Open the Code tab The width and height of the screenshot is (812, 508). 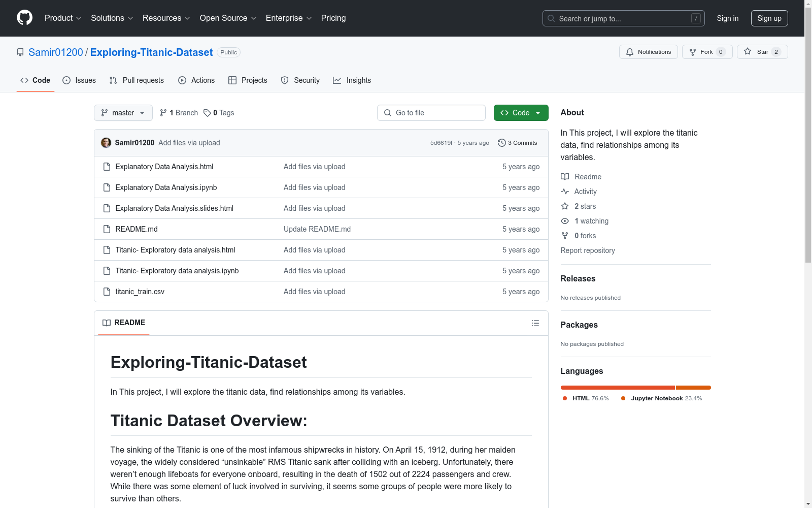[x=36, y=80]
